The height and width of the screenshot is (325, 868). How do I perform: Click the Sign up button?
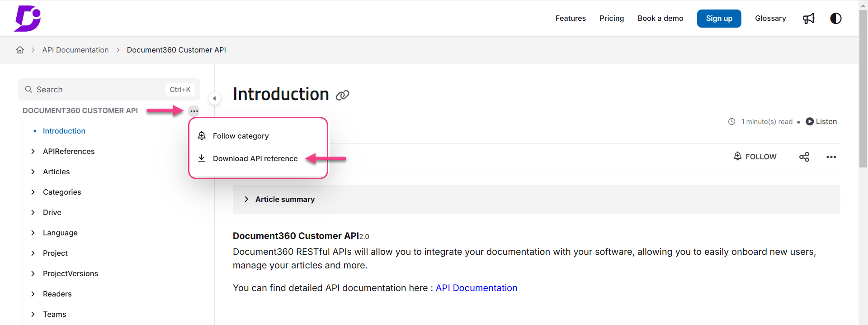(x=719, y=19)
